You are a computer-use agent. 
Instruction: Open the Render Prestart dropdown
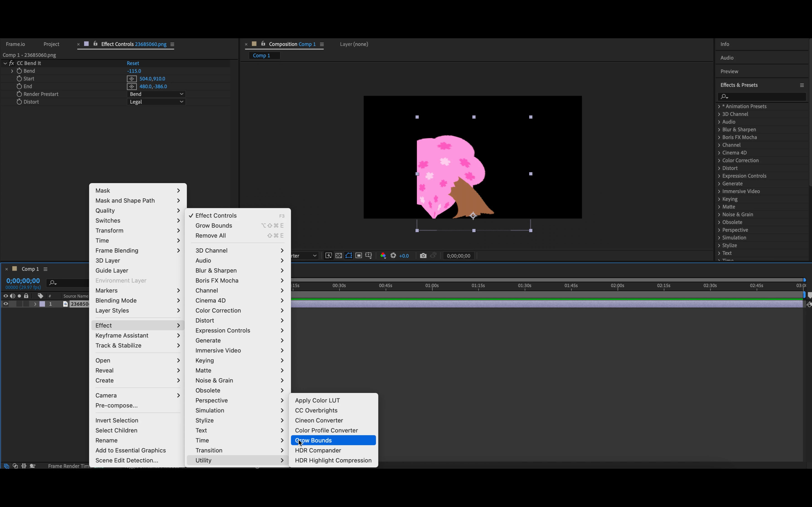[156, 94]
